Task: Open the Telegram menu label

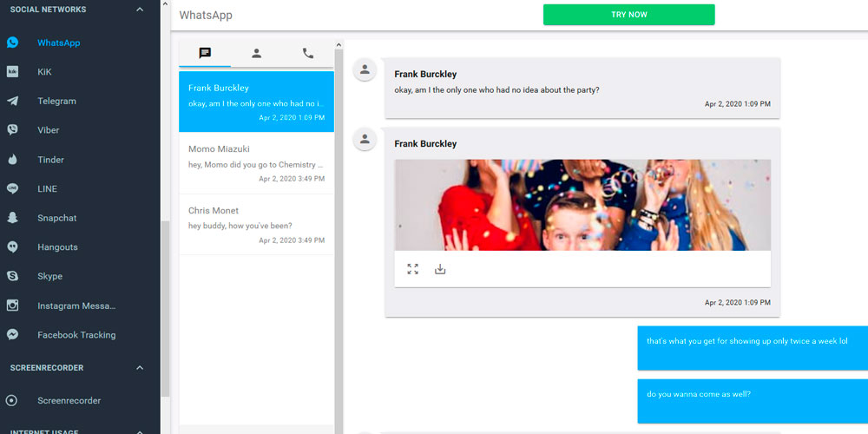Action: point(57,102)
